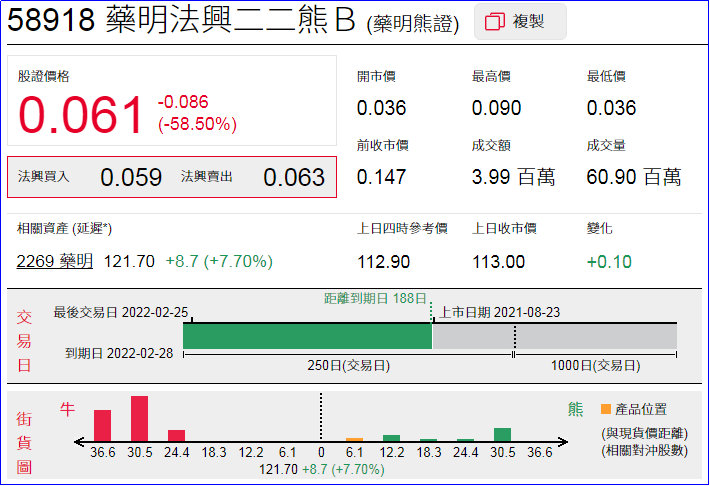
Task: Click the 上日四時參考價 value 112.90
Action: [x=384, y=262]
